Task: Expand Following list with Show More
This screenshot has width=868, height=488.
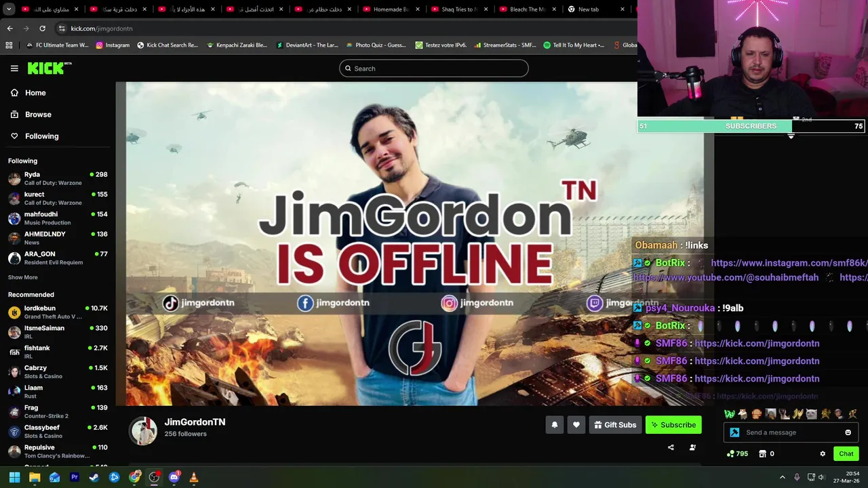Action: [x=23, y=277]
